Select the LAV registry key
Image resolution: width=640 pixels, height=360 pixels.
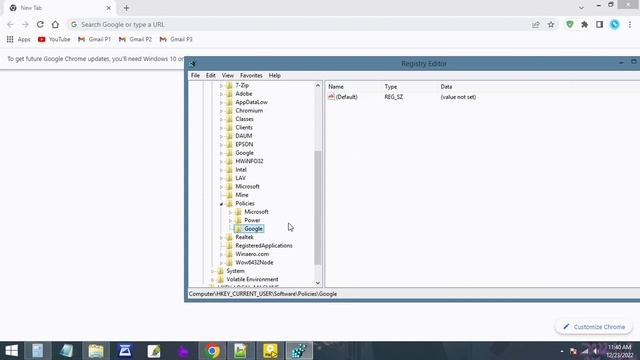click(240, 178)
